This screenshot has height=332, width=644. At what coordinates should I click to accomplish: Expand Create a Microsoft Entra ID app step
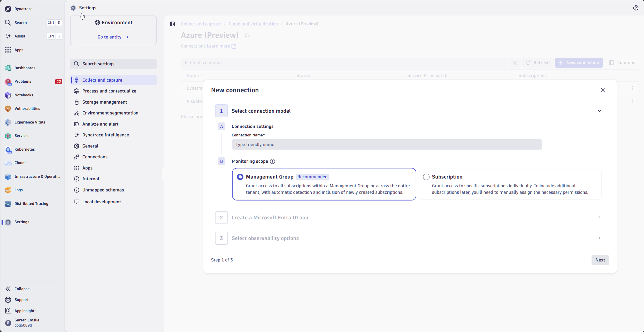tap(599, 218)
